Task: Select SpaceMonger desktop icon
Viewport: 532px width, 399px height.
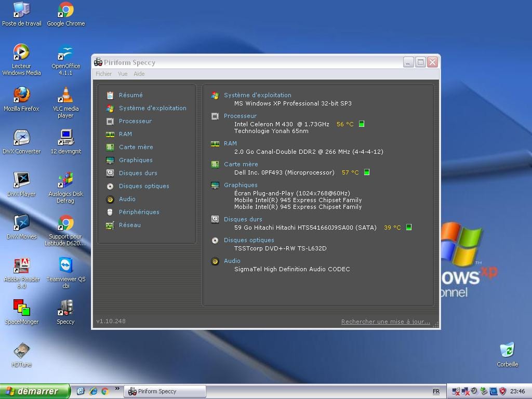Action: point(21,312)
